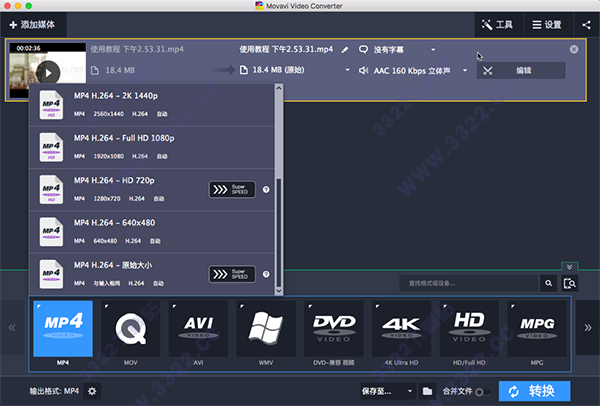The width and height of the screenshot is (600, 406).
Task: Toggle the 合并文件 merge files switch
Action: coord(483,392)
